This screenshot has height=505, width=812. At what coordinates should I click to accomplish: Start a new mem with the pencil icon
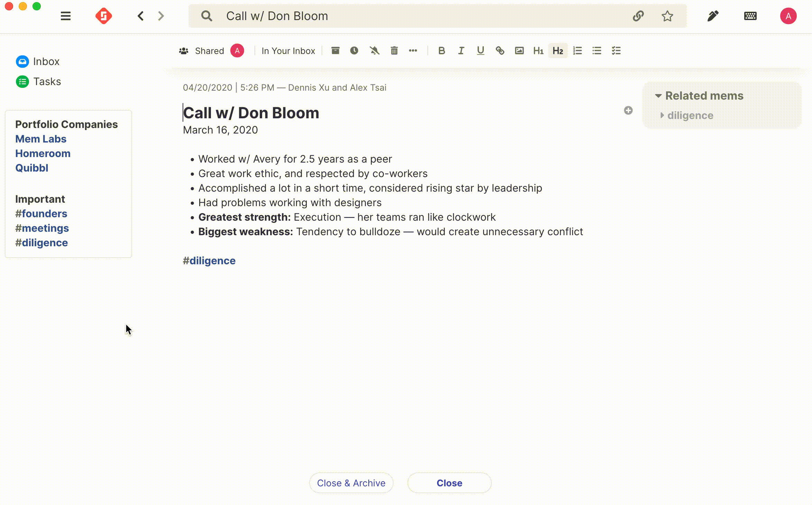(x=712, y=16)
